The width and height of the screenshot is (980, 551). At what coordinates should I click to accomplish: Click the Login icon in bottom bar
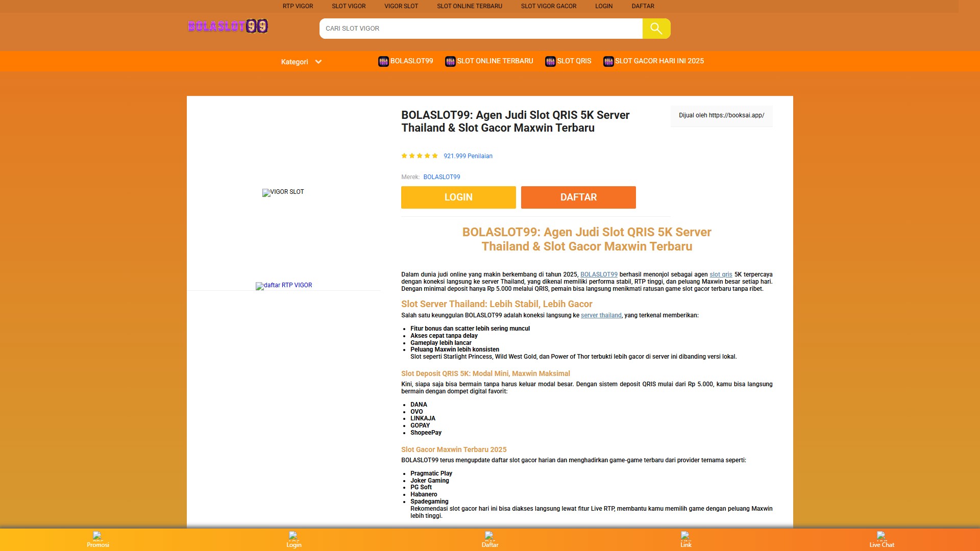point(293,536)
